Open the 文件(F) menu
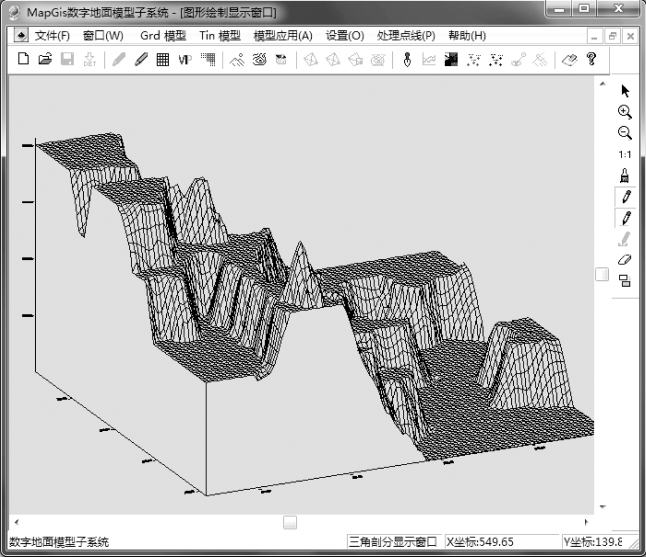Image resolution: width=646 pixels, height=557 pixels. click(52, 35)
